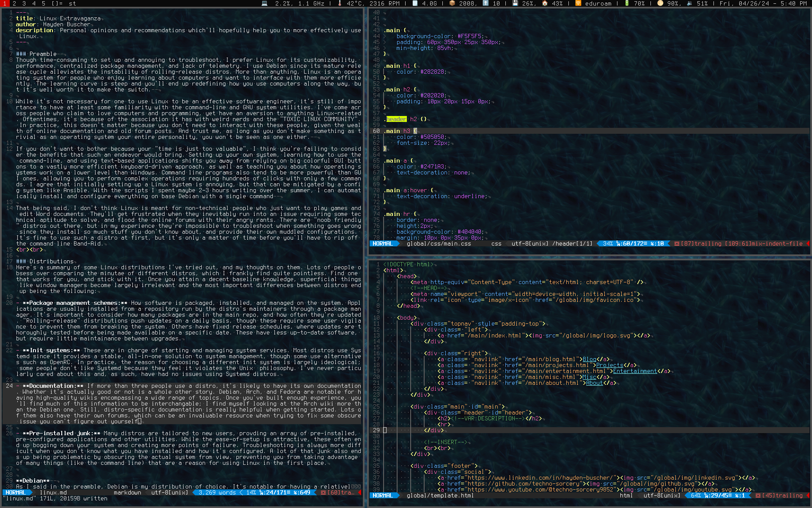Click the #282828 color value
Viewport: 812px width, 508px height.
pos(432,72)
